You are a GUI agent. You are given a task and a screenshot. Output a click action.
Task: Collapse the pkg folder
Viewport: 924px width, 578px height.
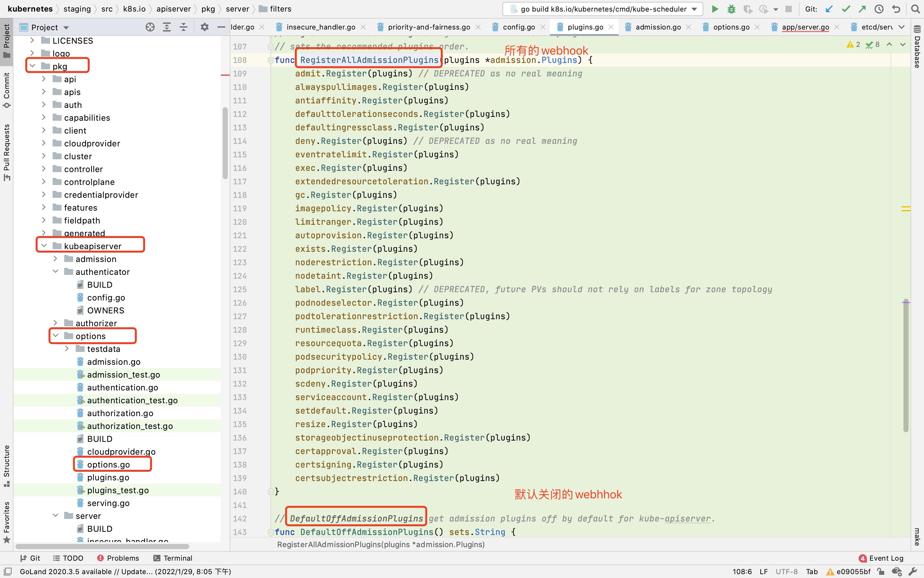[x=32, y=66]
